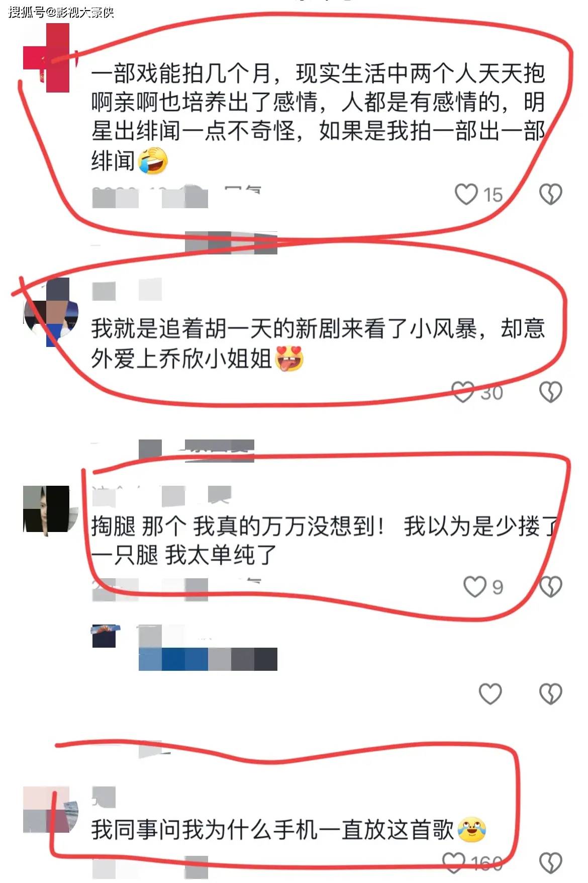Expand replies under the first comment

point(231,243)
